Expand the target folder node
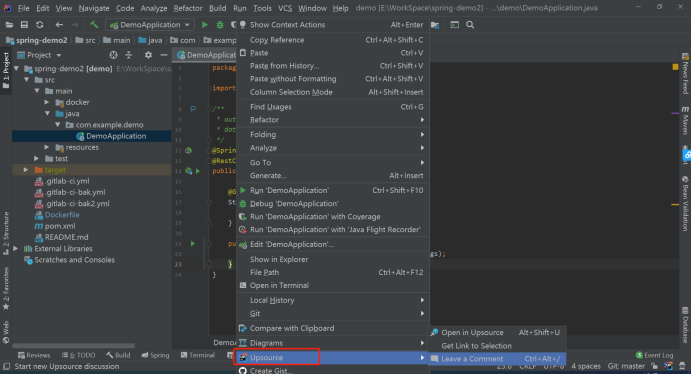Image resolution: width=692 pixels, height=374 pixels. [26, 170]
